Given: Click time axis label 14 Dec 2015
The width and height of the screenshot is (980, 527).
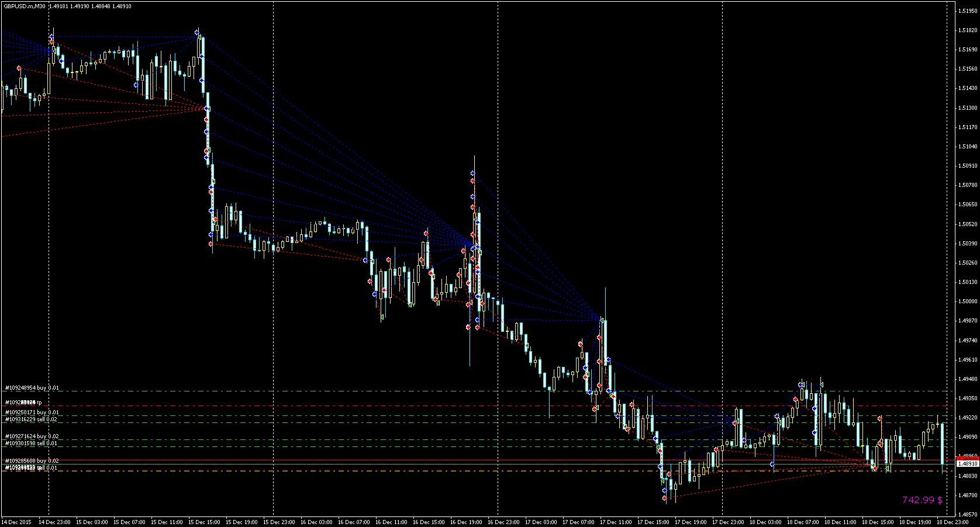Looking at the screenshot, I should [16, 522].
